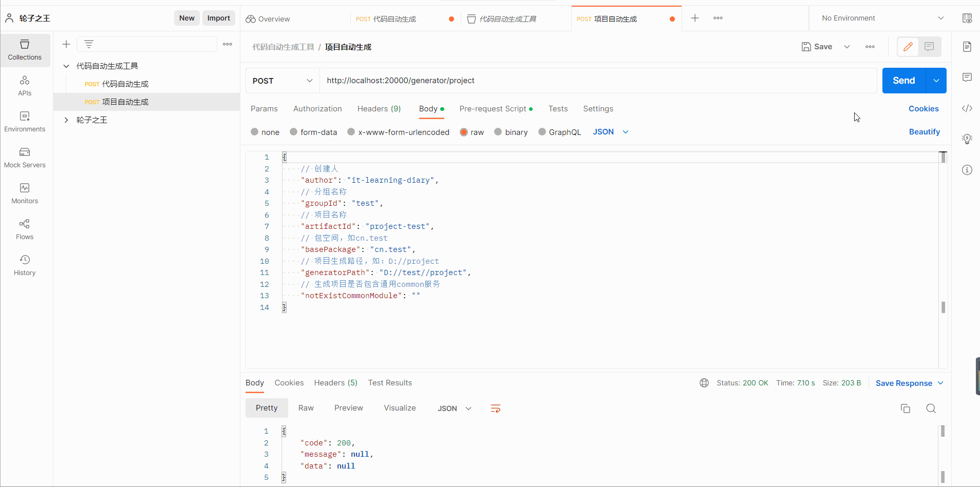Open the Mock Servers panel
The width and height of the screenshot is (980, 487).
pos(25,158)
